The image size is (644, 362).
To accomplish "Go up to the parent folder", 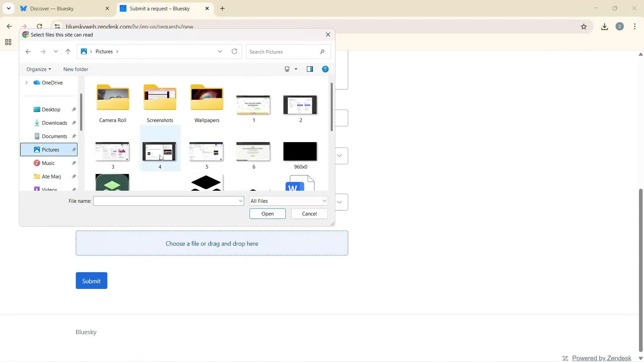I will (68, 51).
